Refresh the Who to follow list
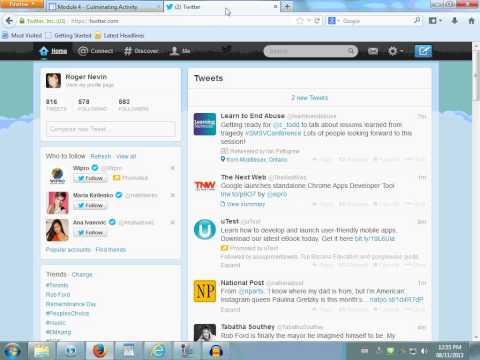The image size is (480, 360). [x=101, y=156]
